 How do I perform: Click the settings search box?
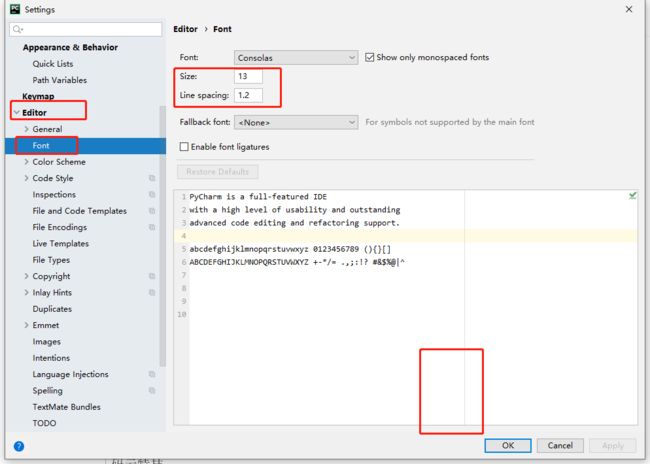85,29
